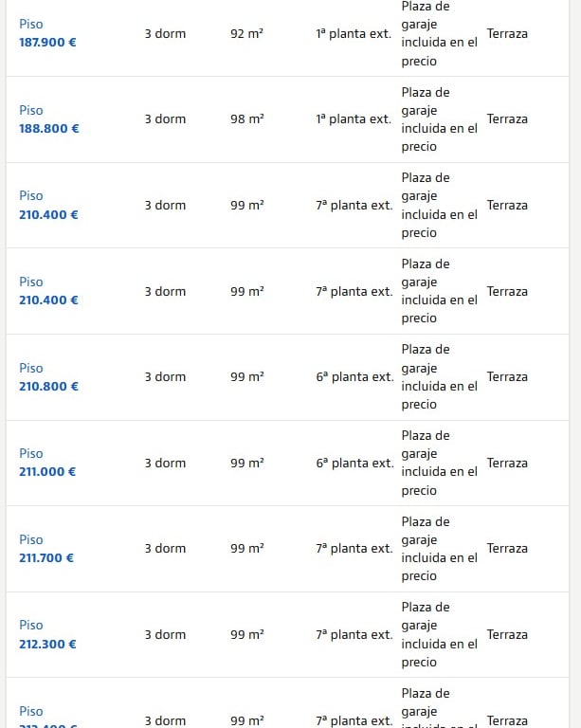Click Piso link above 211.000 €
Viewport: 581px width, 728px height.
[x=31, y=453]
